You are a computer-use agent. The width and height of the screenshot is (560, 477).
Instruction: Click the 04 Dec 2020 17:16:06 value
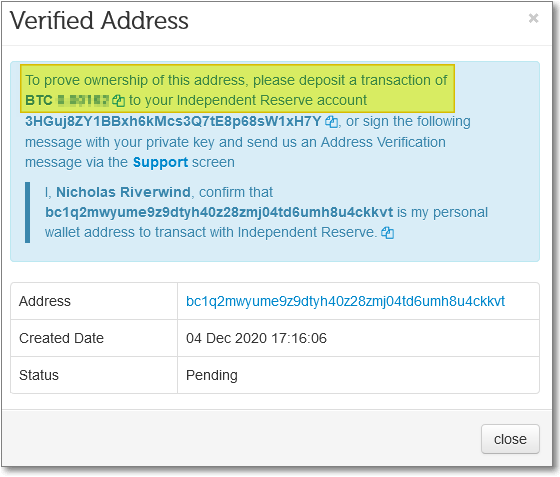coord(256,338)
